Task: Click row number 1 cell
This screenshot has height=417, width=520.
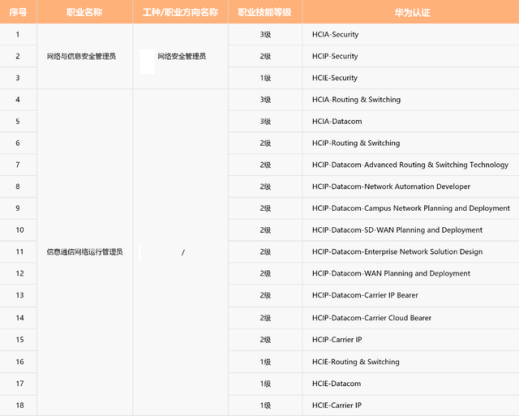Action: tap(18, 34)
